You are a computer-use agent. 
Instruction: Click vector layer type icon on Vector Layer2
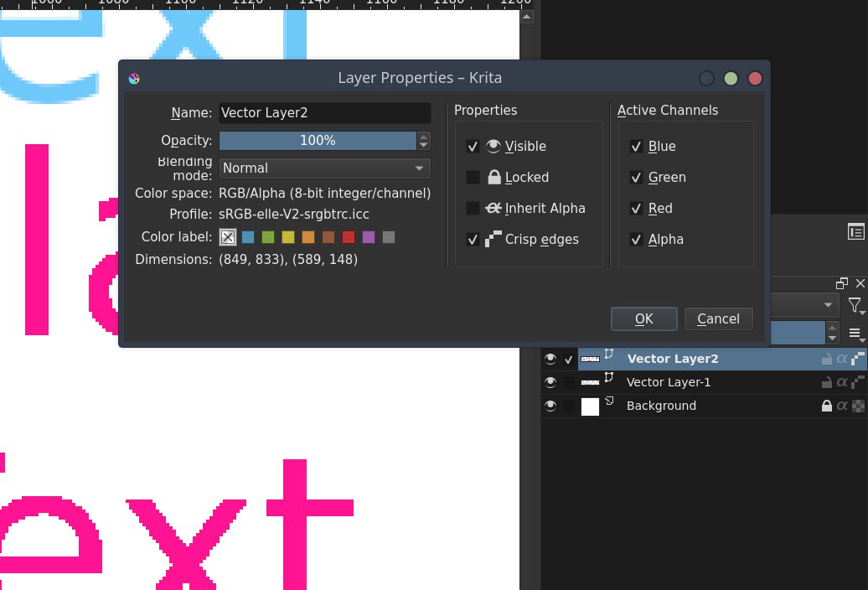tap(609, 354)
